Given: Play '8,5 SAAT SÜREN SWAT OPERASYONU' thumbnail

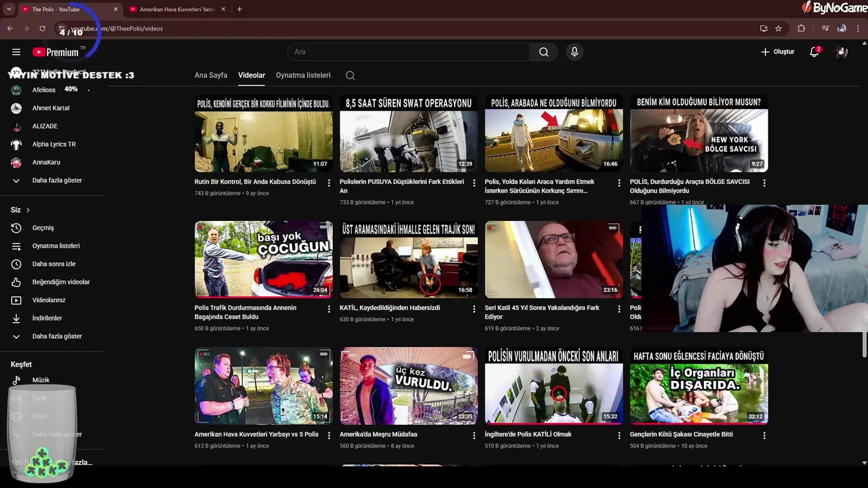Looking at the screenshot, I should point(408,134).
